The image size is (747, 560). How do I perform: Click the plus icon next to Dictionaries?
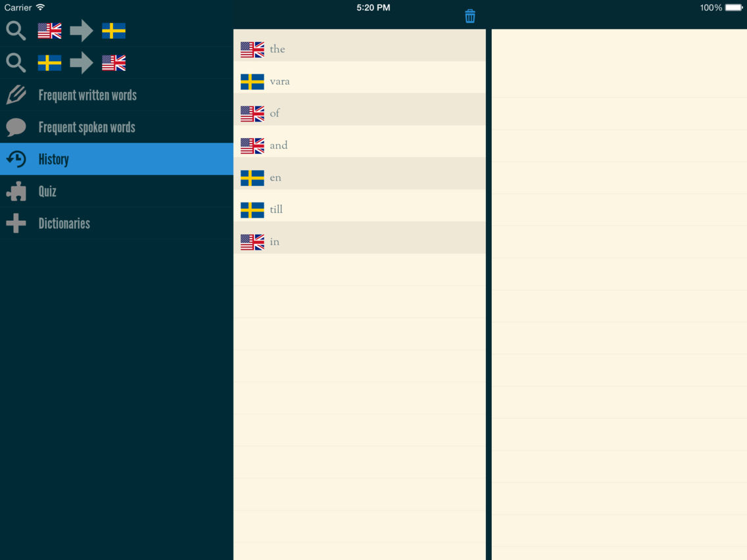click(x=16, y=223)
